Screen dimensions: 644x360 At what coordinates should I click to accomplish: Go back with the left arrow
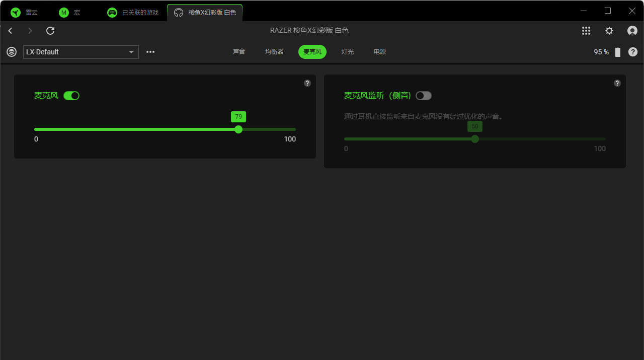tap(10, 31)
